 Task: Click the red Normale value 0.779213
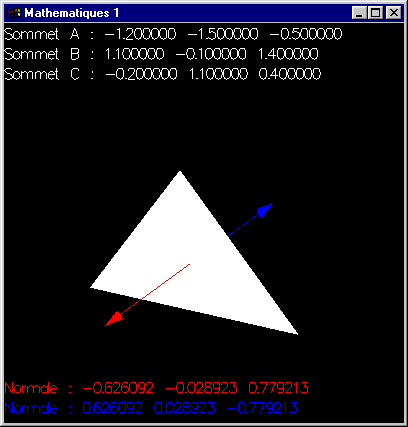coord(279,388)
